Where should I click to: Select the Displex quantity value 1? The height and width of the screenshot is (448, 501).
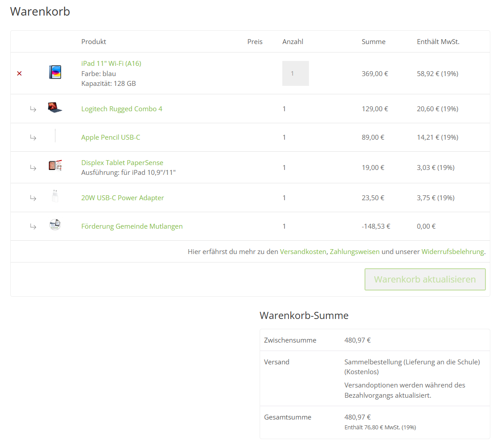click(x=284, y=168)
